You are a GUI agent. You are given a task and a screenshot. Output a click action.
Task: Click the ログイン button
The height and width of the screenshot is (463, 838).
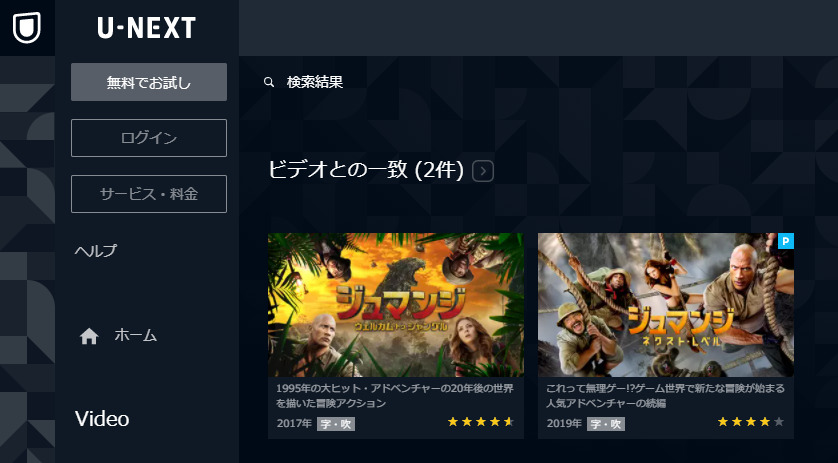point(149,138)
